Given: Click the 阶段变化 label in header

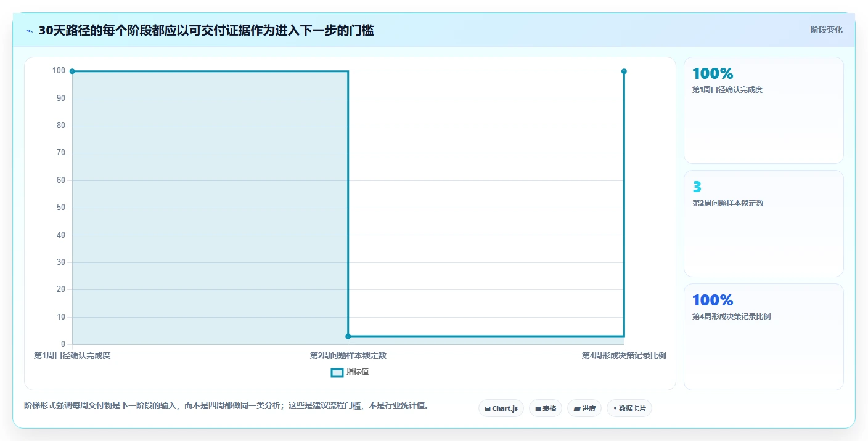Looking at the screenshot, I should pyautogui.click(x=826, y=30).
